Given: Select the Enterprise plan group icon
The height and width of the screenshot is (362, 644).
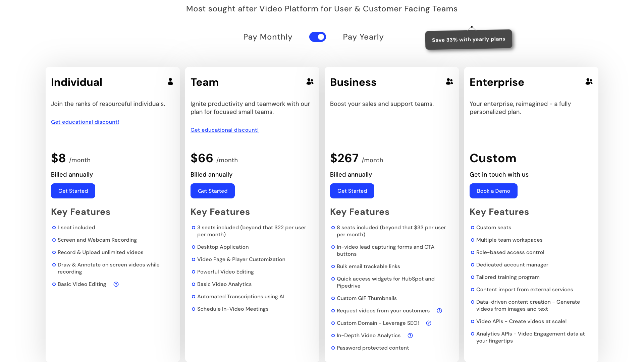Looking at the screenshot, I should point(589,81).
